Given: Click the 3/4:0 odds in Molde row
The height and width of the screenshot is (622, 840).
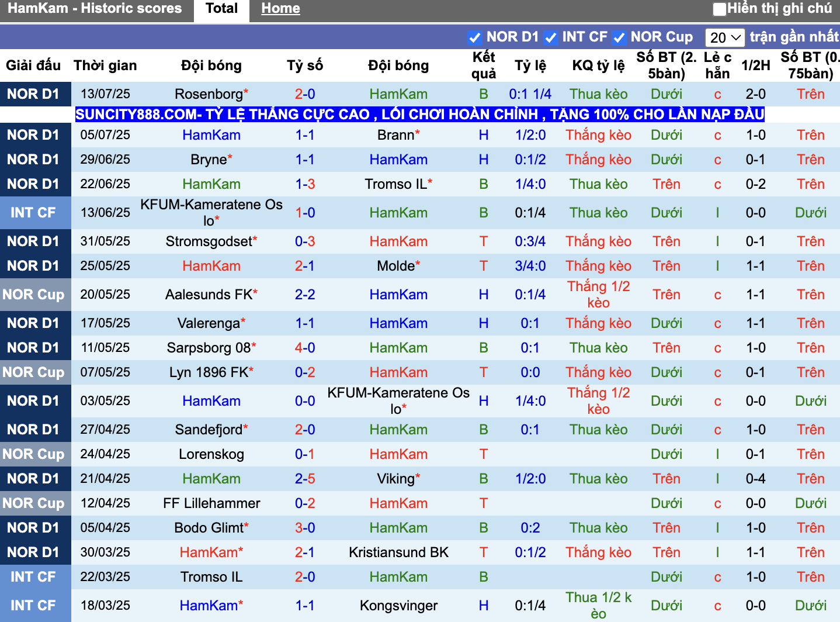Looking at the screenshot, I should point(530,266).
